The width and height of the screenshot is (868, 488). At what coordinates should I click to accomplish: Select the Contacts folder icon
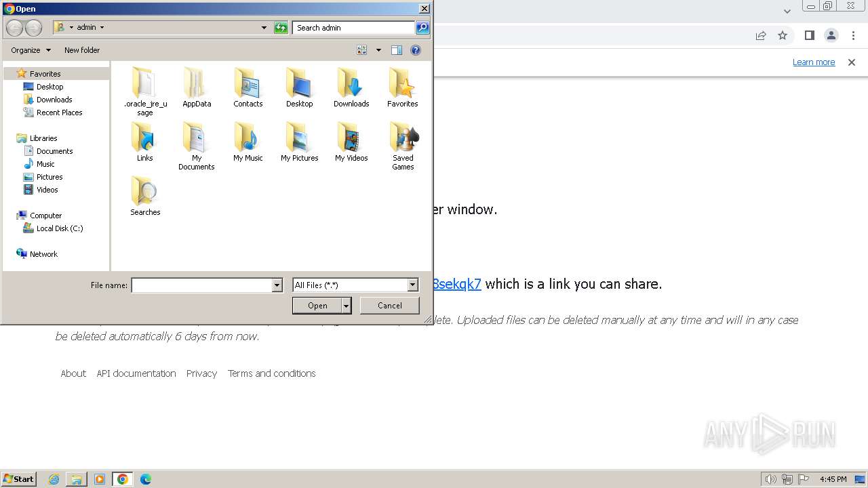pyautogui.click(x=248, y=82)
